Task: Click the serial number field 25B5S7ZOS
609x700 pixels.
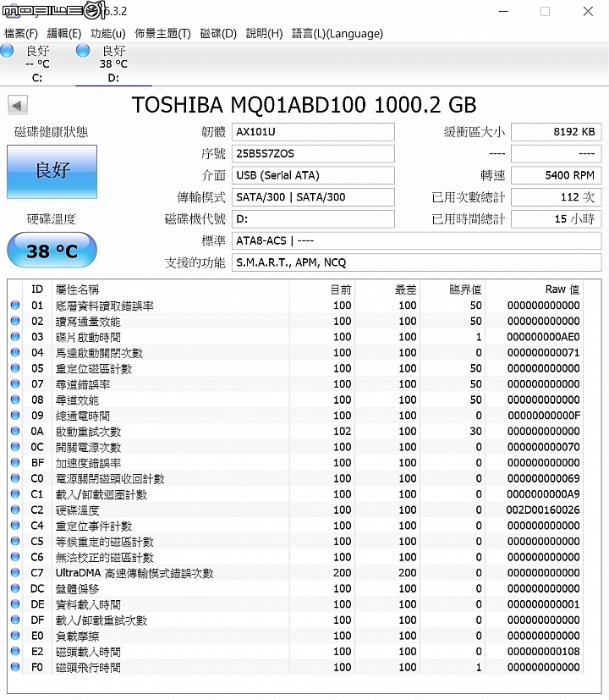Action: pyautogui.click(x=313, y=153)
